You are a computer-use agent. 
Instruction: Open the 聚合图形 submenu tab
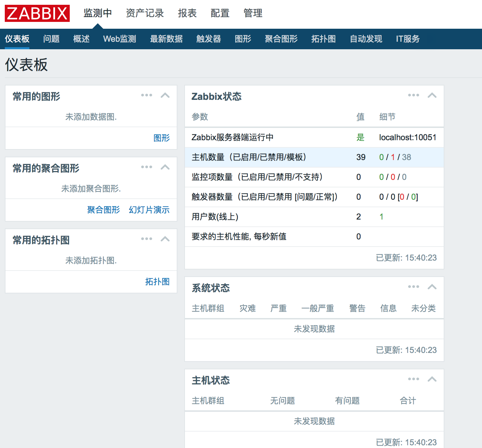point(281,39)
